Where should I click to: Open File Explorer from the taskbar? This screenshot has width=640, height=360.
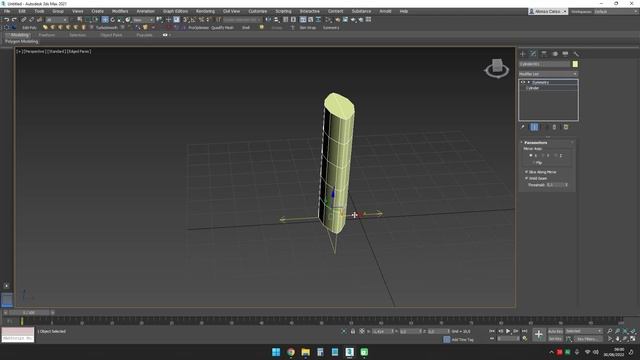305,352
